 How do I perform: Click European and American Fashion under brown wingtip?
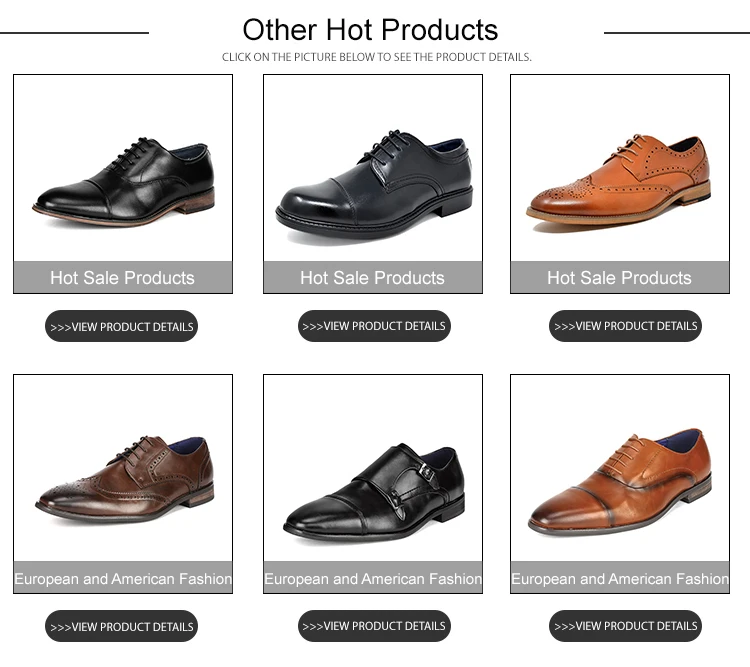(123, 579)
